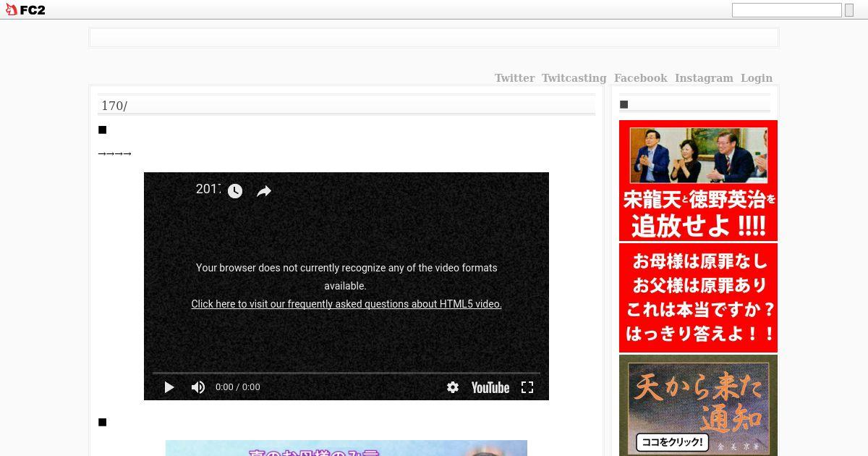Open book banner 天から来た通知

coord(698,405)
